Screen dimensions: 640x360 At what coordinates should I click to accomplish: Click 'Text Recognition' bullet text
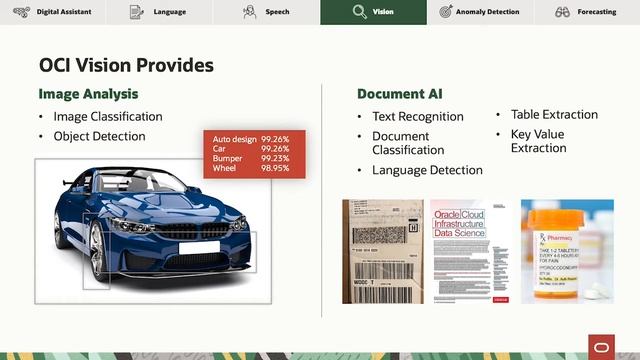pyautogui.click(x=418, y=117)
